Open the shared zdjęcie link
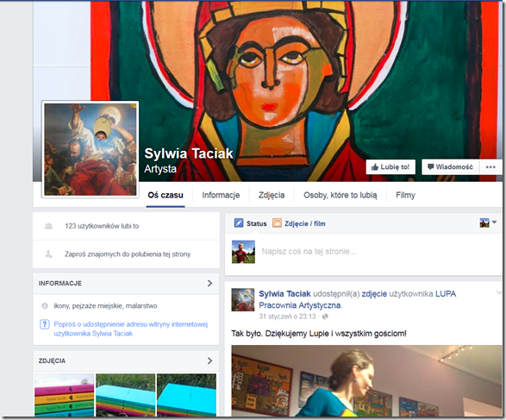Screen dimensions: 506x420 [374, 294]
